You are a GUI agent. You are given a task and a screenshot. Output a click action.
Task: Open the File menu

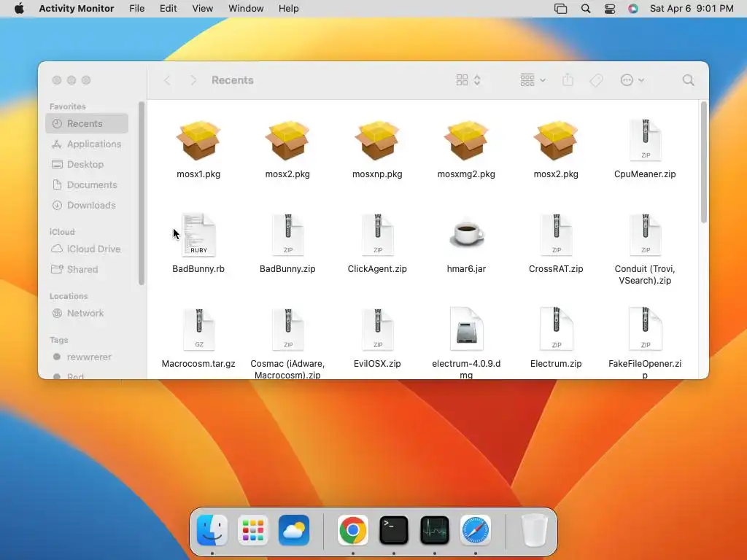136,9
